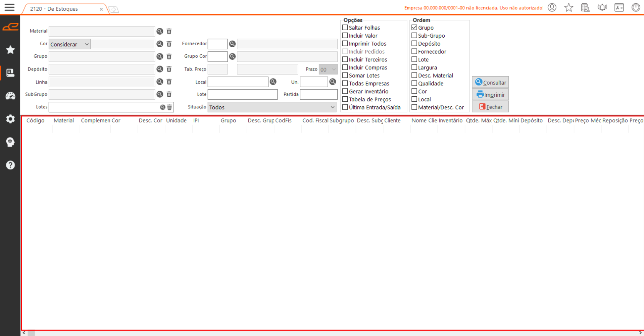Clear the Grupo field with trash icon

click(169, 56)
